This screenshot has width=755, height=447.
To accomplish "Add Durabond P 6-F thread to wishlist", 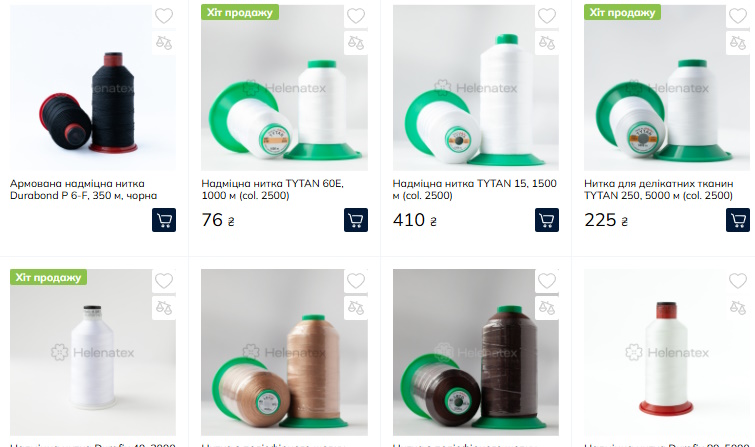I will 164,16.
